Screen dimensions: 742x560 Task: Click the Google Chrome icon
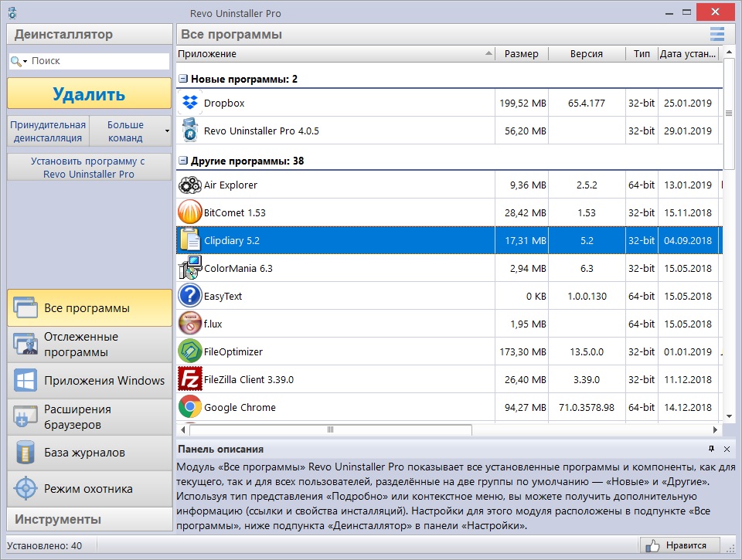click(x=190, y=407)
